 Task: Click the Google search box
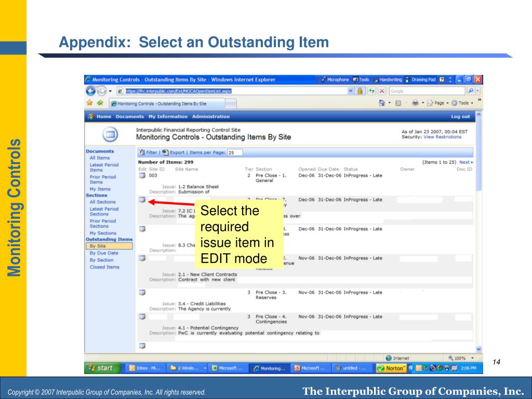click(x=427, y=91)
